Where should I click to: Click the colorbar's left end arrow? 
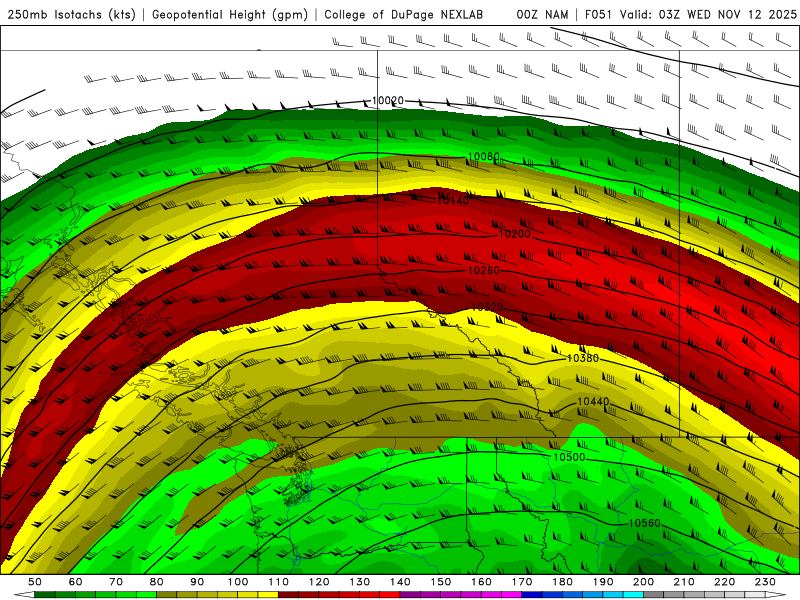[24, 595]
